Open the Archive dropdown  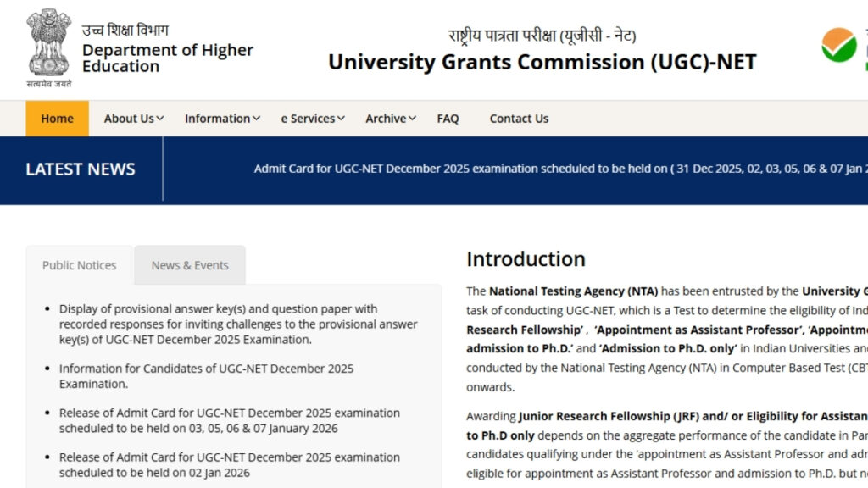click(388, 119)
